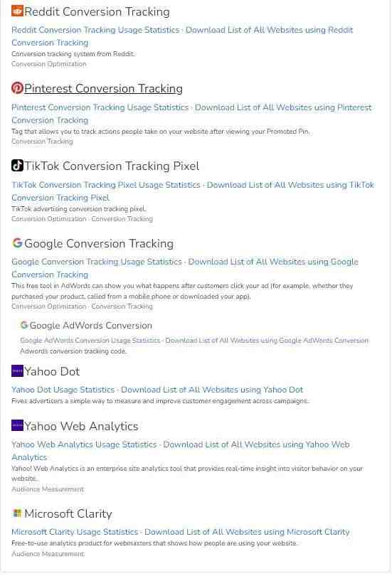Viewport: 392px width, 576px height.
Task: Click the Pinterest logo icon
Action: tap(17, 87)
